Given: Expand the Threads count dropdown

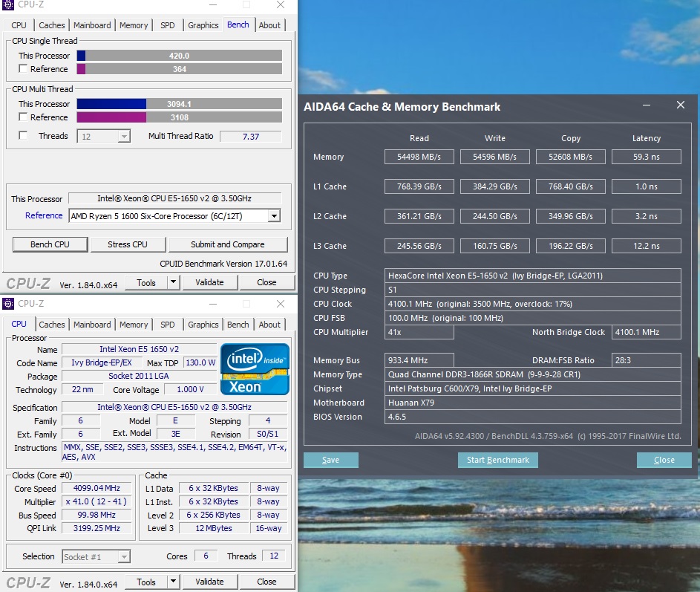Looking at the screenshot, I should pos(124,137).
